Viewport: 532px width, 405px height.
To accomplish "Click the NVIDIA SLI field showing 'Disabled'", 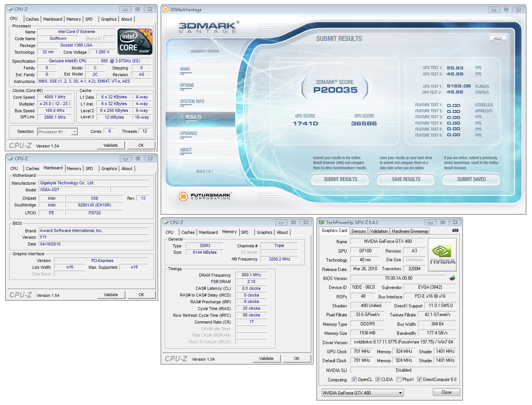I will click(x=403, y=370).
